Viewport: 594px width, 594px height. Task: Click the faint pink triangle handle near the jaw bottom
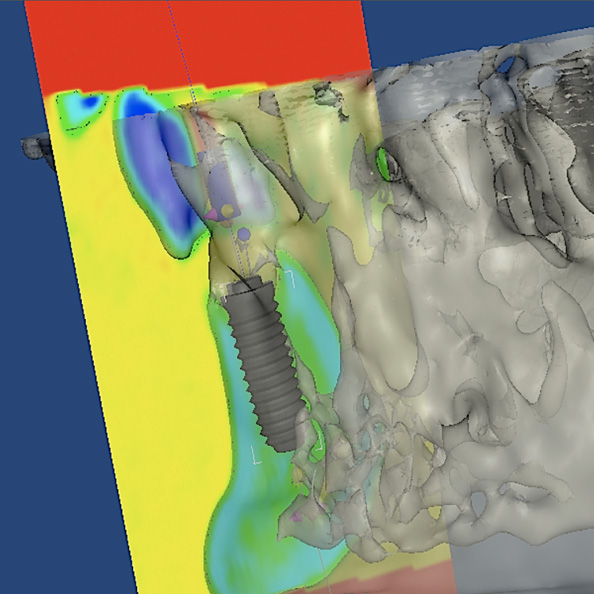pos(296,516)
